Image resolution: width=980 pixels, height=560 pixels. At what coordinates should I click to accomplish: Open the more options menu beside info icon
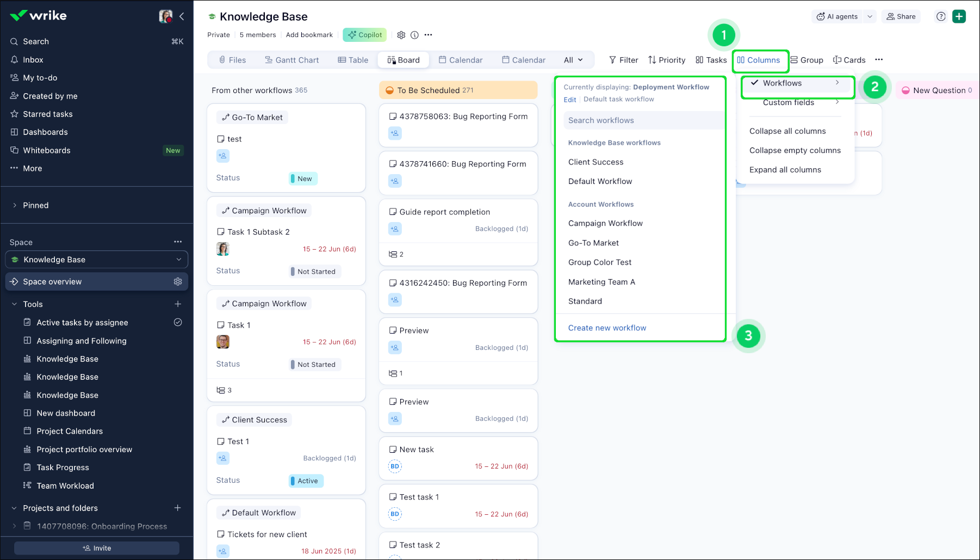429,35
